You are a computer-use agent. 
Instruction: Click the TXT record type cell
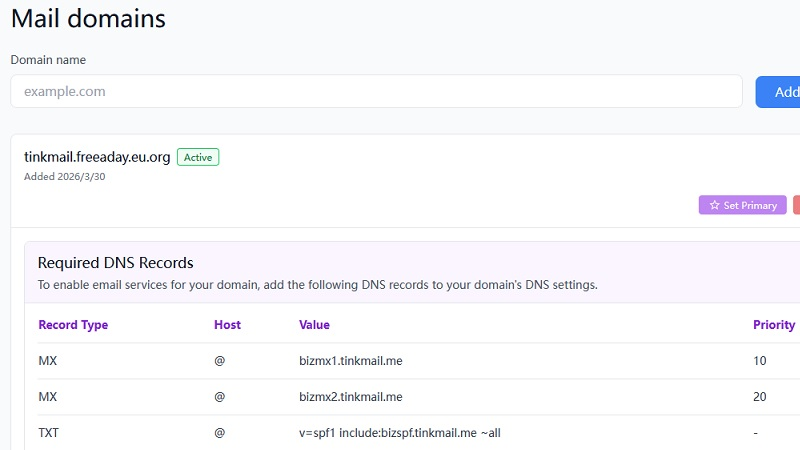[48, 433]
